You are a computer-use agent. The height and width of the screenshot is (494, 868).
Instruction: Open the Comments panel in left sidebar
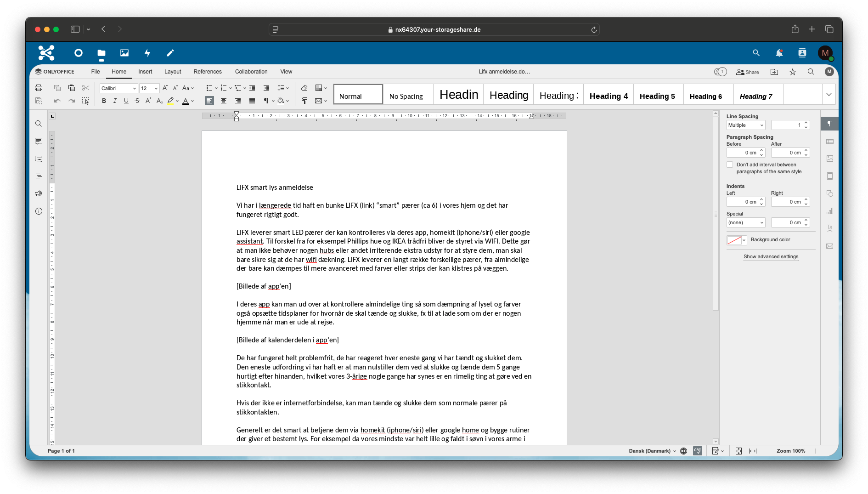pyautogui.click(x=39, y=141)
